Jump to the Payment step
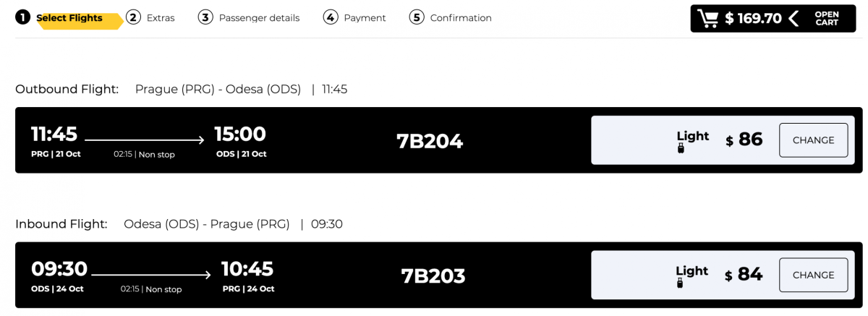The width and height of the screenshot is (868, 316). (x=365, y=18)
